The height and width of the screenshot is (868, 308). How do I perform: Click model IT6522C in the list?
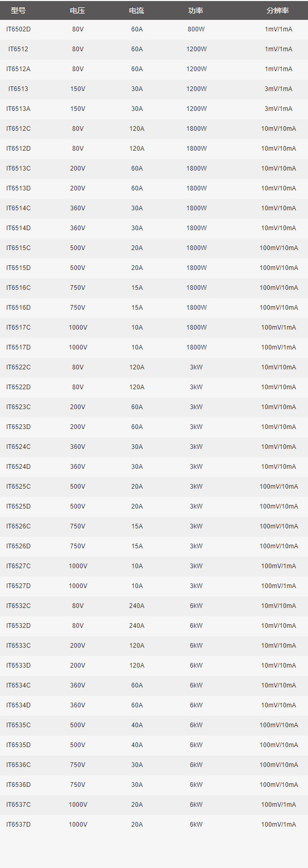click(x=18, y=367)
